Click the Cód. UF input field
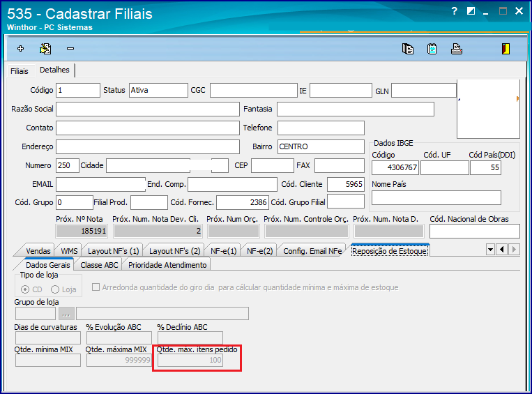The image size is (532, 394). (x=445, y=167)
